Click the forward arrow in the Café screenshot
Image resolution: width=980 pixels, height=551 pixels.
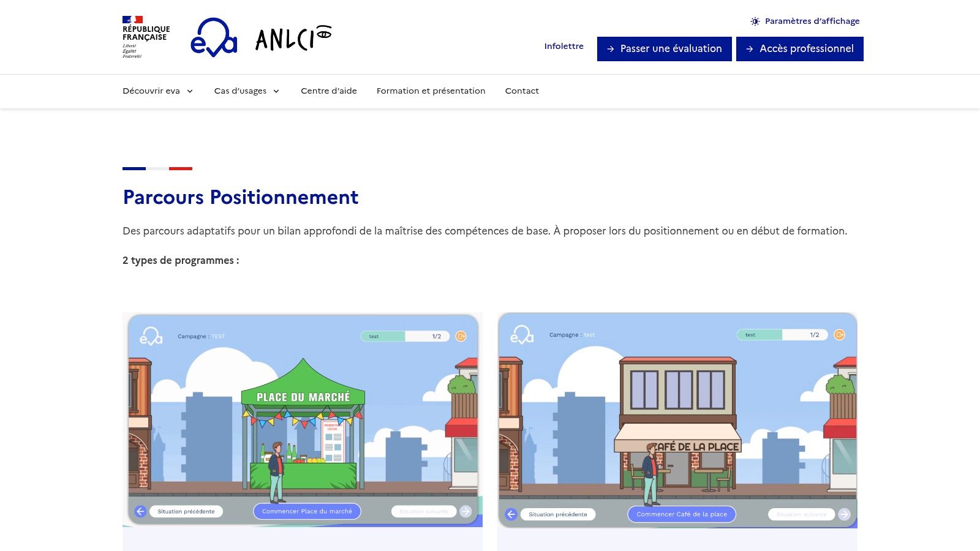coord(845,514)
